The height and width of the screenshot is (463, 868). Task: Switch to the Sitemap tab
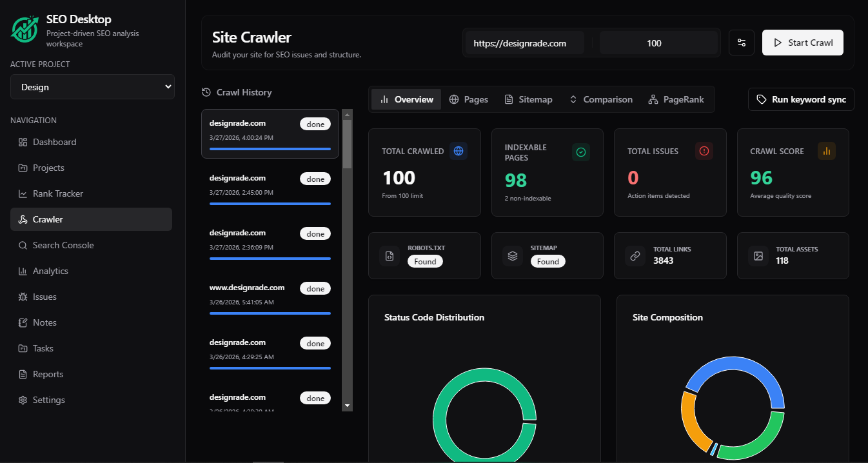[x=528, y=99]
